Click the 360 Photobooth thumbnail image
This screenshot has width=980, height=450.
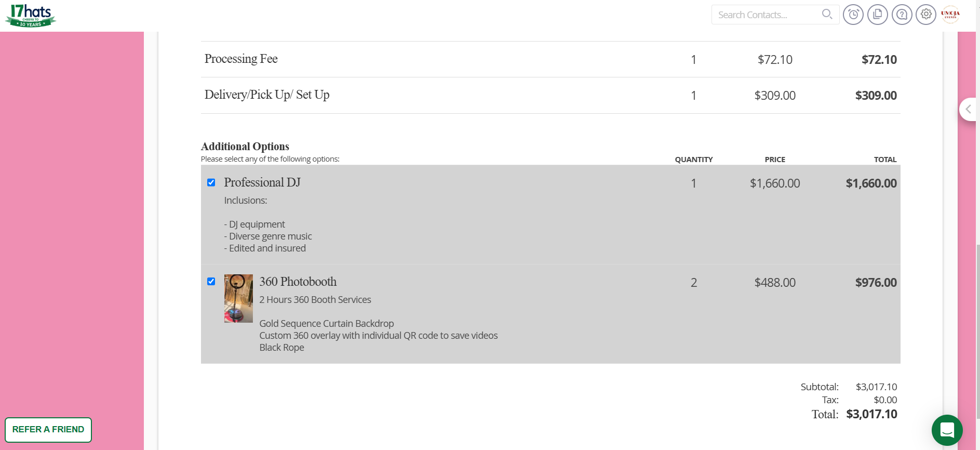238,298
